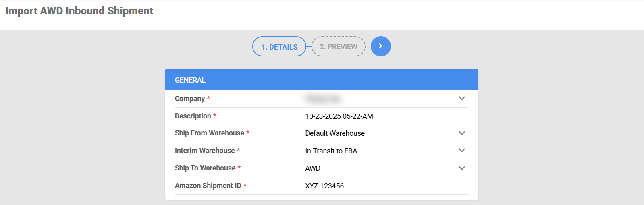Image resolution: width=644 pixels, height=205 pixels.
Task: Click the In-Transit to FBA value
Action: click(331, 151)
